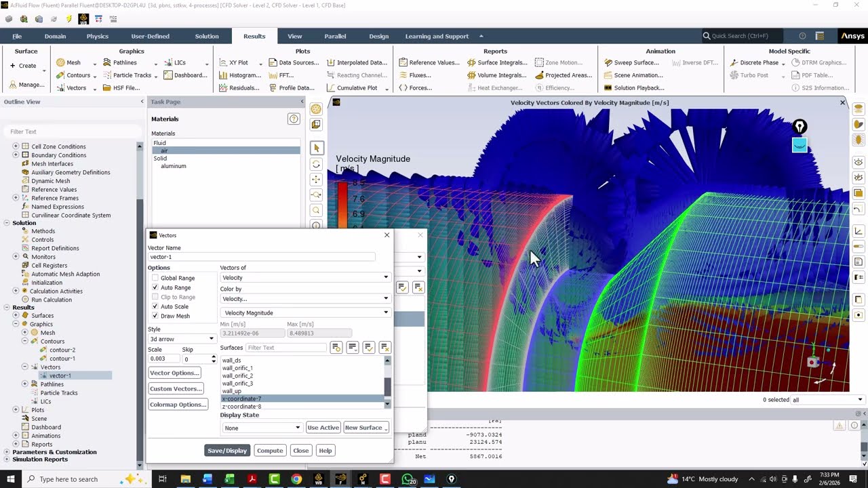Click the Save/Display button
868x488 pixels.
point(227,451)
